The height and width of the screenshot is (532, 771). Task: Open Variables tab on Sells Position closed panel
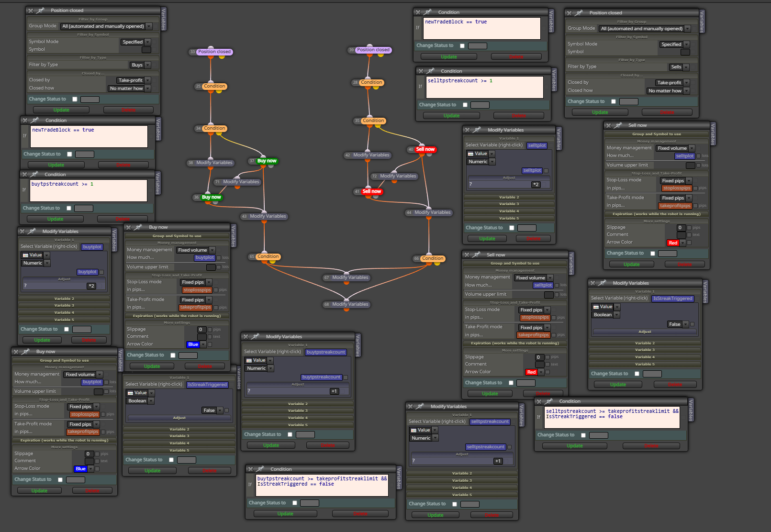click(702, 22)
